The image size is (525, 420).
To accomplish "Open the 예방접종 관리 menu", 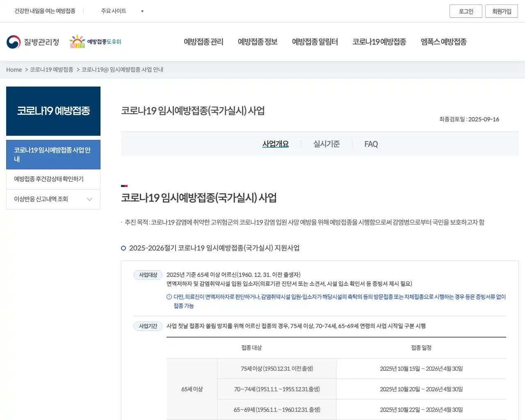I will (203, 41).
